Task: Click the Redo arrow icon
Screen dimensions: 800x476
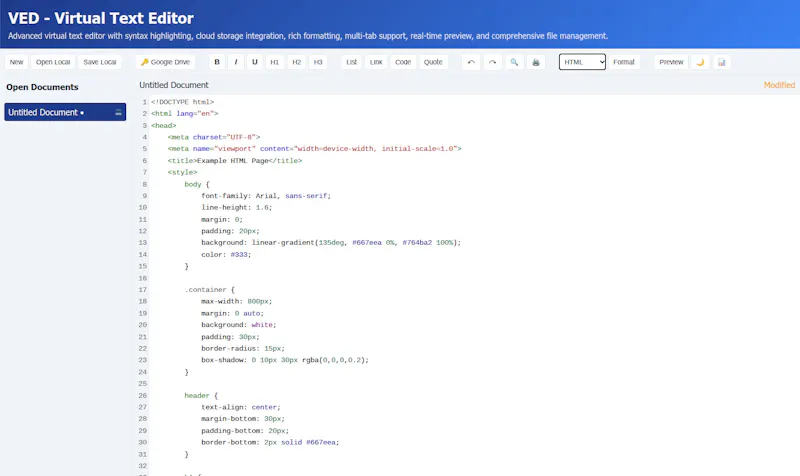Action: (x=492, y=62)
